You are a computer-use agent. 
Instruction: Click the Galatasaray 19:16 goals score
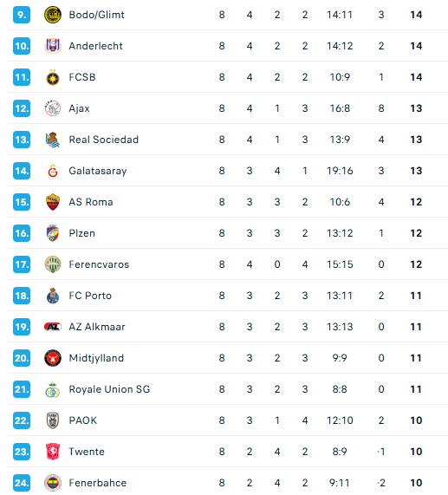point(340,171)
